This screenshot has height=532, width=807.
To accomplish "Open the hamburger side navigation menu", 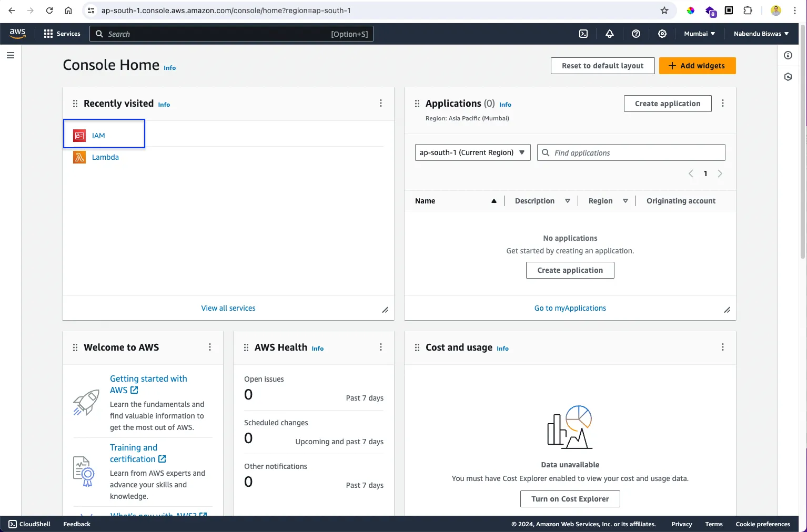I will [11, 55].
